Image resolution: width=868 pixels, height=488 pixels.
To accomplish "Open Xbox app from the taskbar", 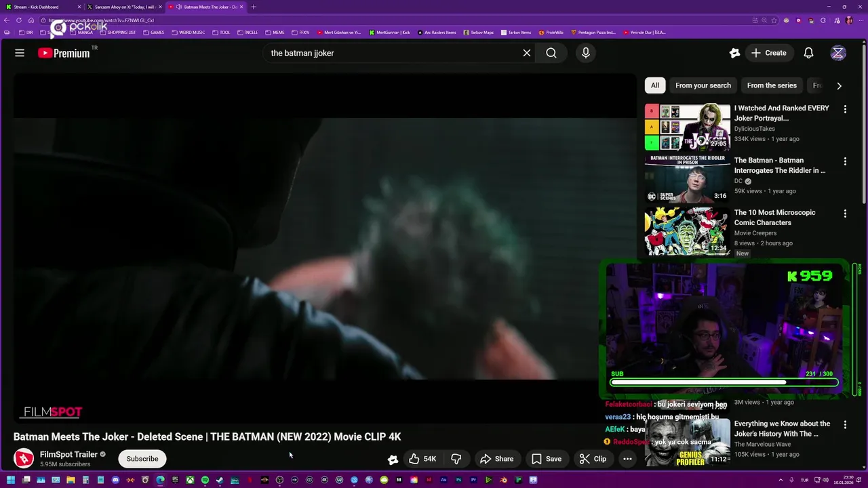I will coord(190,480).
